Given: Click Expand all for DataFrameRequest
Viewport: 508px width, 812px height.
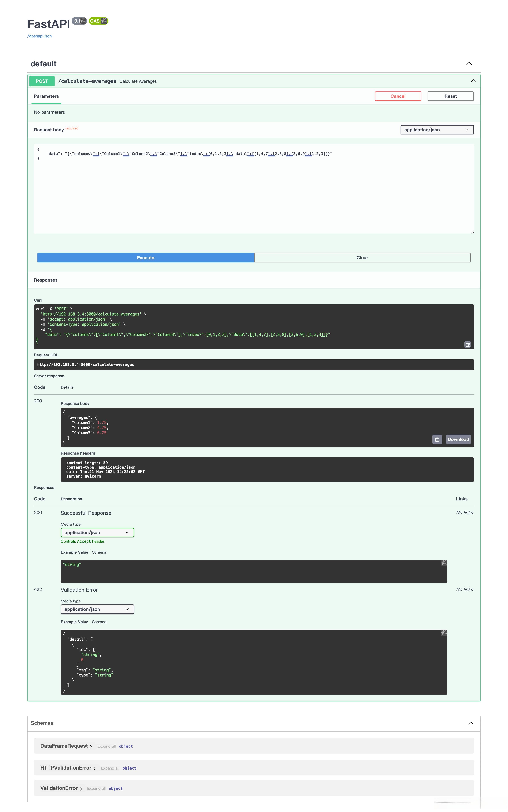Looking at the screenshot, I should [106, 746].
